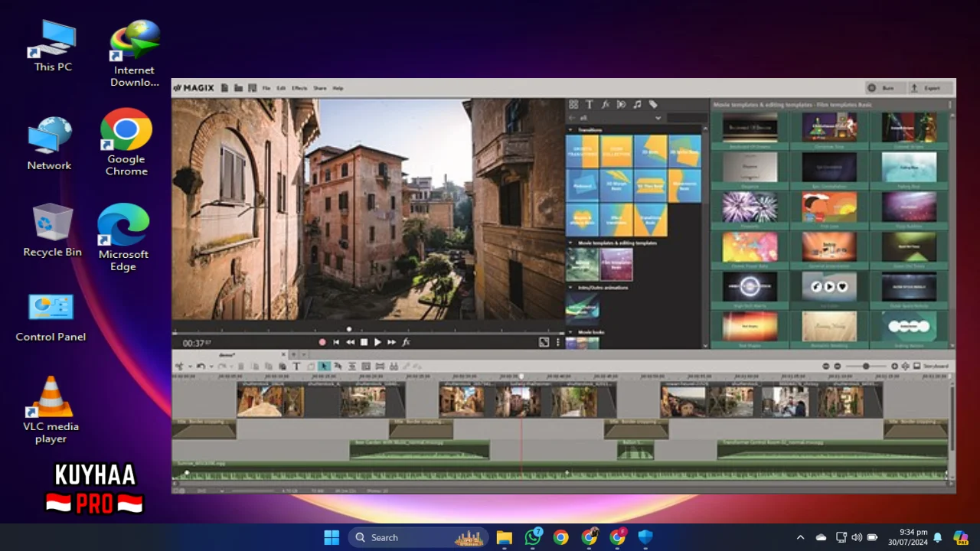Open the price tag store tab
980x551 pixels.
(x=653, y=105)
